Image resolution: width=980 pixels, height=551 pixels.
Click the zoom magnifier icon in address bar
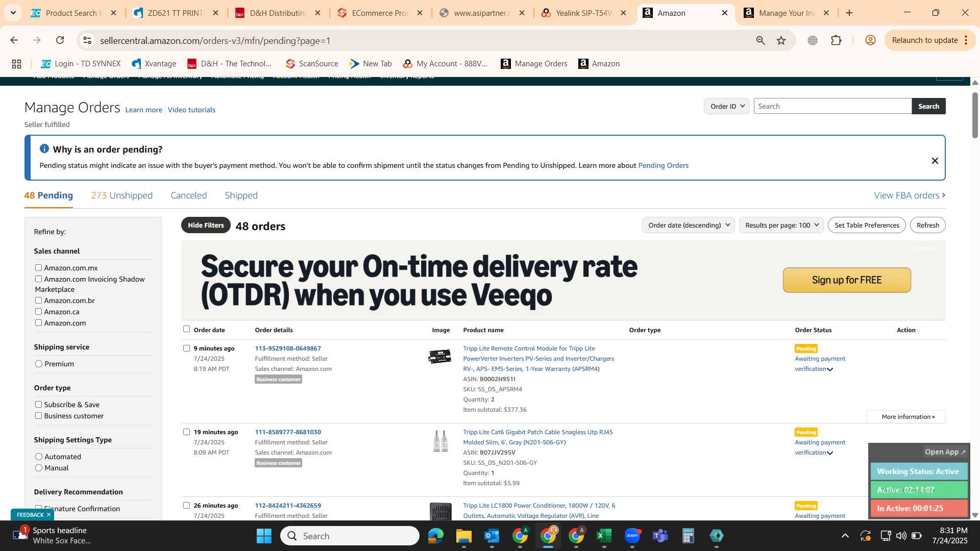point(761,40)
